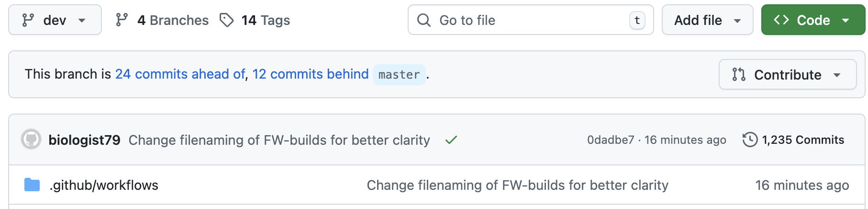View the 1,235 Commits history
Image resolution: width=868 pixels, height=209 pixels.
point(793,140)
